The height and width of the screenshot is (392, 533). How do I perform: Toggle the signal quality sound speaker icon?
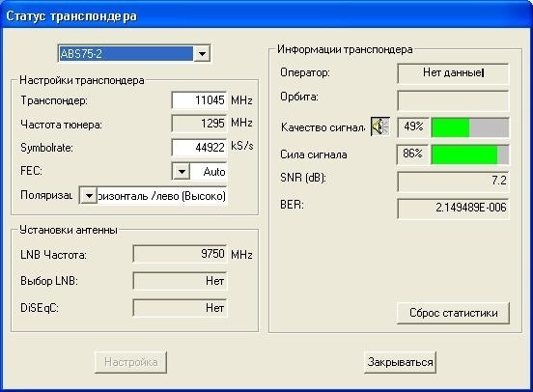380,126
